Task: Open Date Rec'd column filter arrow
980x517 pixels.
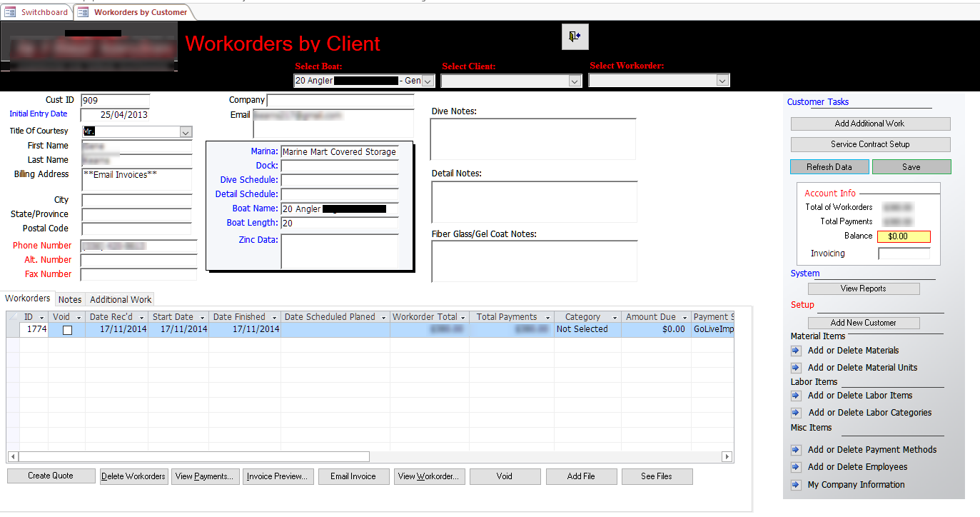Action: 141,317
